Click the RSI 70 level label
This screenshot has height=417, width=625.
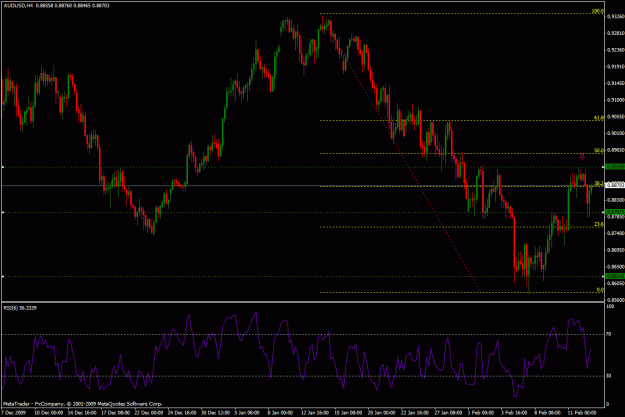[x=609, y=334]
